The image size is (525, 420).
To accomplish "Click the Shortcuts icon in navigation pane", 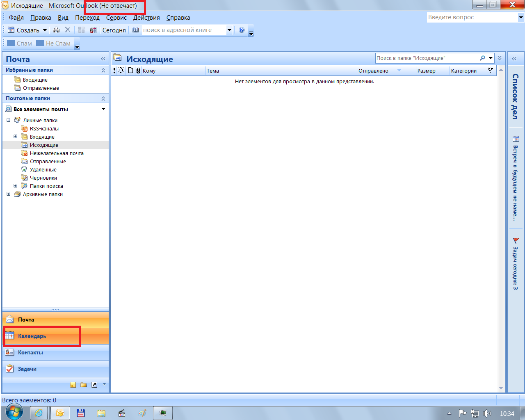I will point(94,385).
